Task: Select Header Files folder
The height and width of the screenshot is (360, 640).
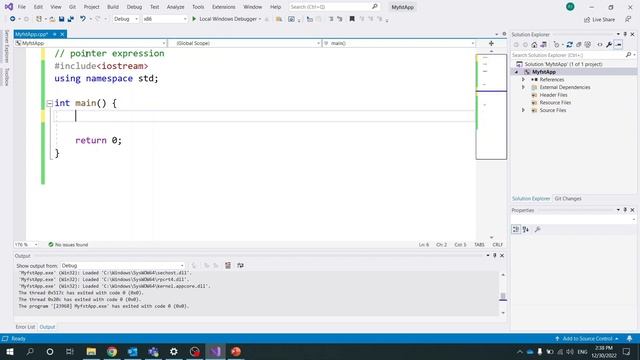Action: tap(553, 95)
